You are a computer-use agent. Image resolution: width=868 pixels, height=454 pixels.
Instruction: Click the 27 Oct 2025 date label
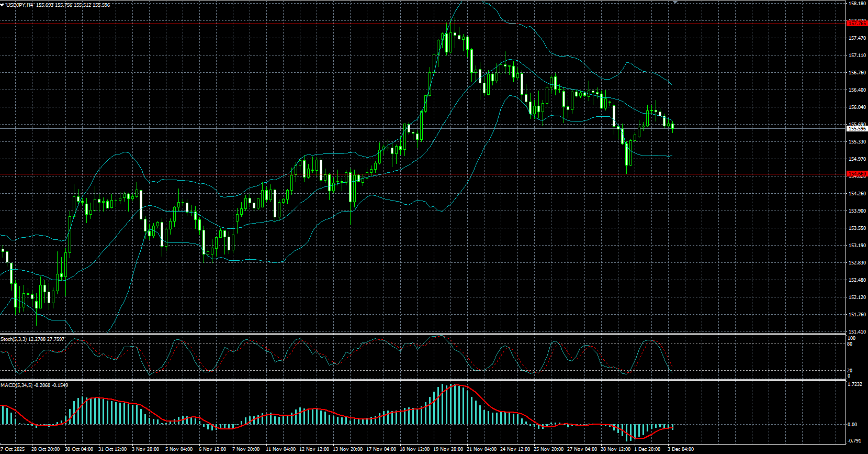[13, 449]
